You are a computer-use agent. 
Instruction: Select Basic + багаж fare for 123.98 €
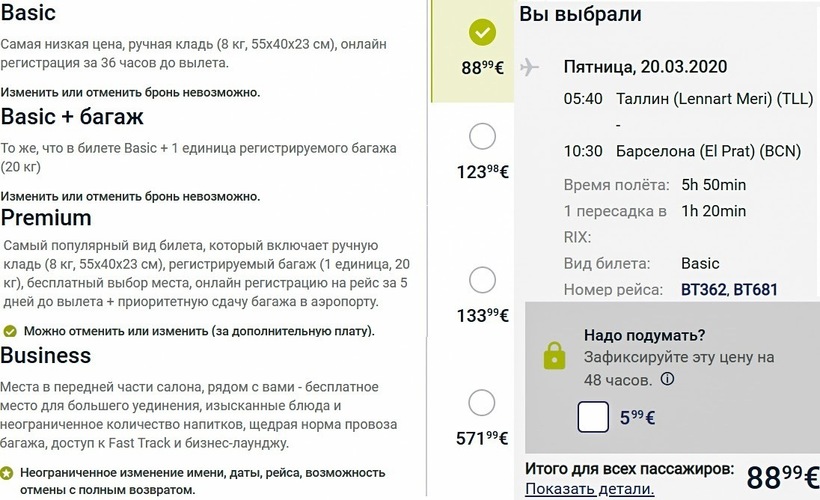tap(482, 136)
